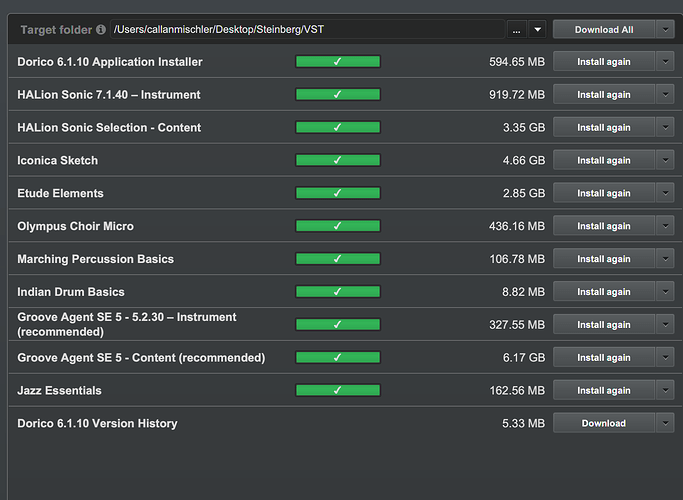Click the Download All button
The width and height of the screenshot is (683, 500).
point(604,30)
